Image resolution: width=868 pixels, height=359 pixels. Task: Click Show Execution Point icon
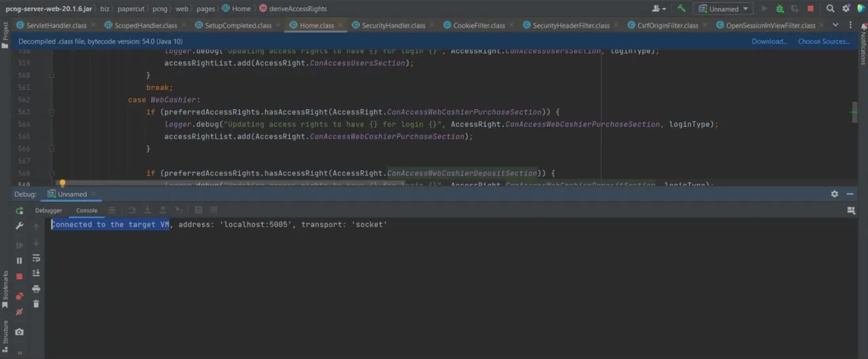[113, 211]
